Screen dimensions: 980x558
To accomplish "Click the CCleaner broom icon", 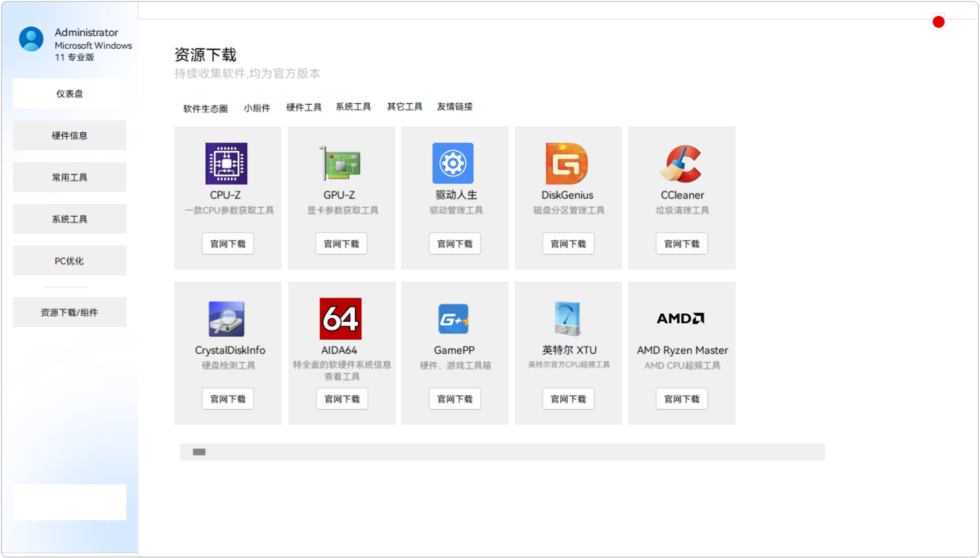I will [681, 164].
